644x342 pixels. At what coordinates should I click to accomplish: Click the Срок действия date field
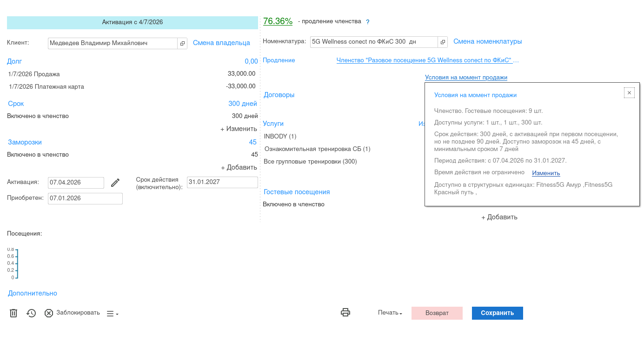(x=222, y=182)
